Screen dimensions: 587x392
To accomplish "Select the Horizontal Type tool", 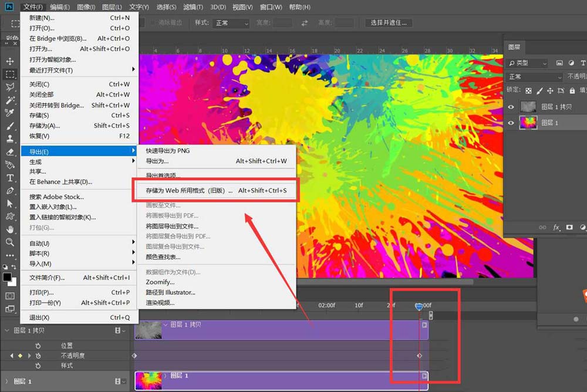I will pyautogui.click(x=10, y=178).
